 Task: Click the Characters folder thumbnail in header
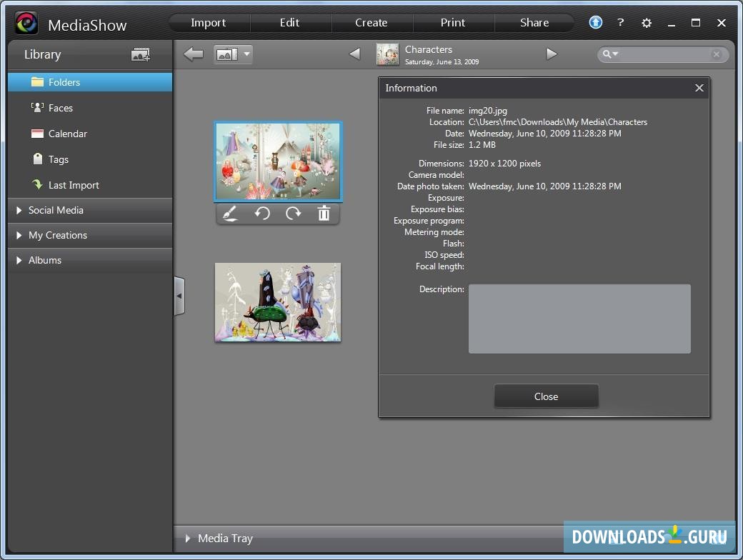tap(388, 54)
